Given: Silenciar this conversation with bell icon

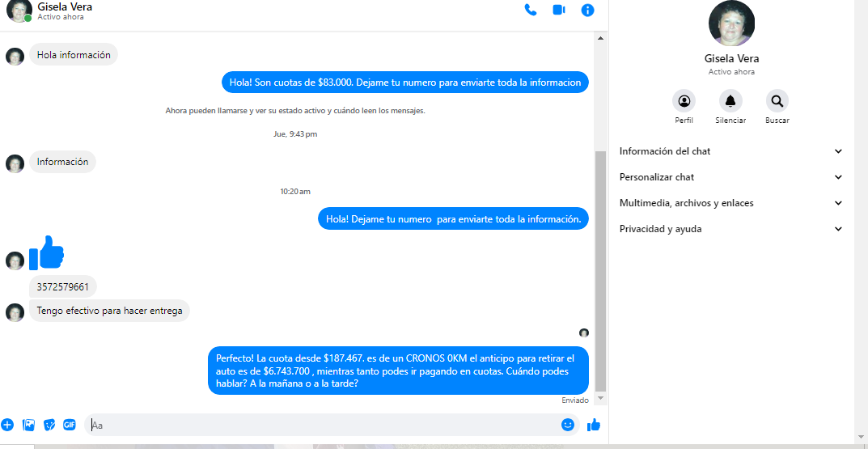Looking at the screenshot, I should click(730, 101).
